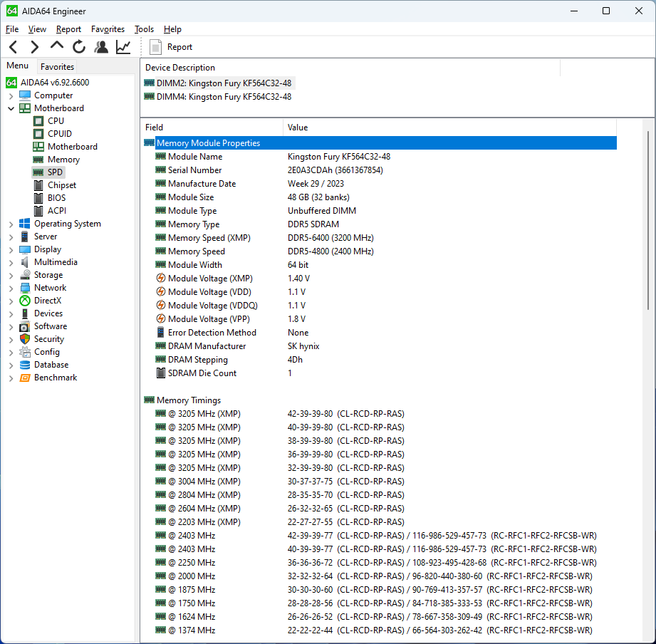Click the Report toolbar button label
Viewport: 656px width, 644px height.
click(x=179, y=47)
